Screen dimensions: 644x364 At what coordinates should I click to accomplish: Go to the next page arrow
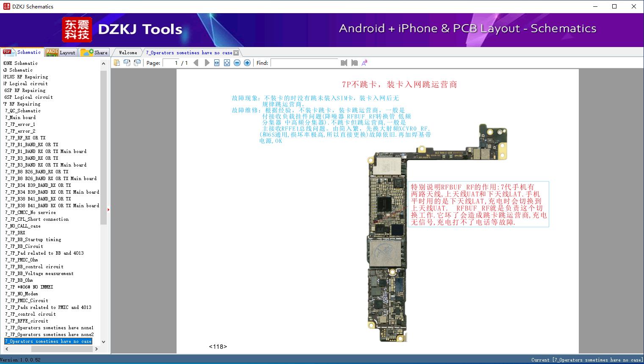(x=207, y=63)
